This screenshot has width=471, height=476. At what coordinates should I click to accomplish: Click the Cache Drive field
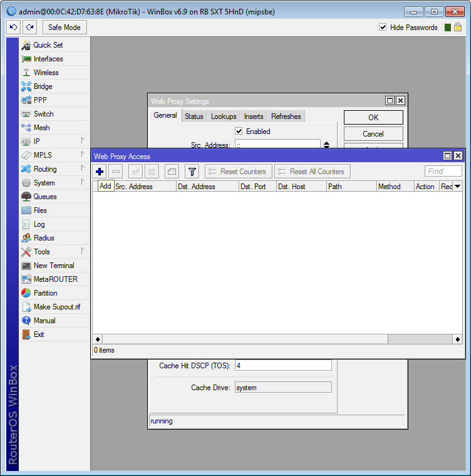click(283, 388)
